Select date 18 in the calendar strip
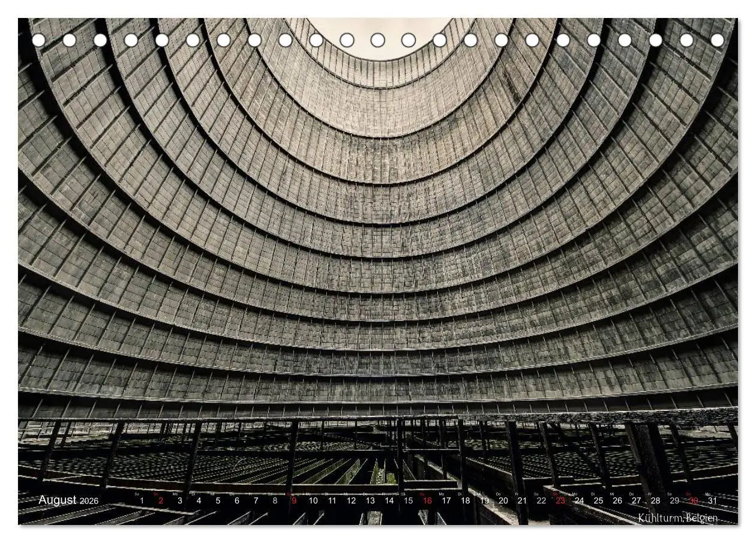The width and height of the screenshot is (756, 543). point(465,500)
